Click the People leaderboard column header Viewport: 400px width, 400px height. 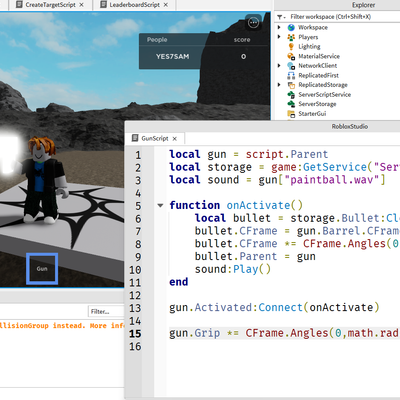pos(157,40)
